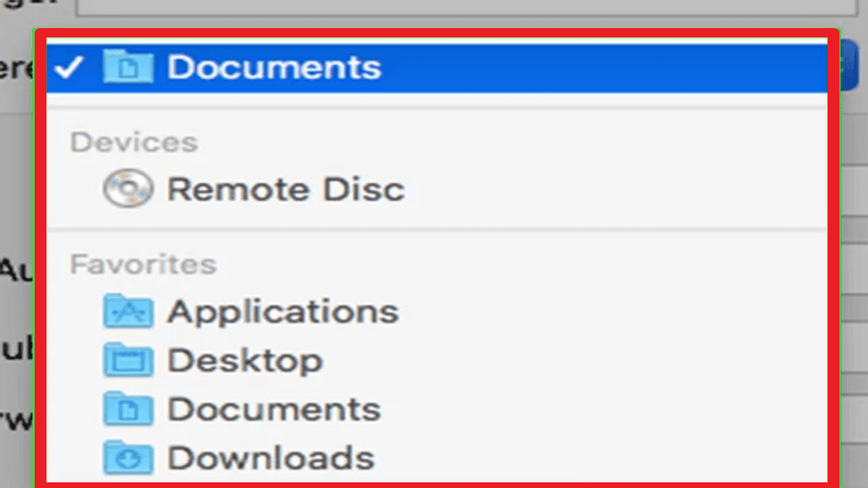The width and height of the screenshot is (868, 488).
Task: Select the Documents label under Favorites
Action: (x=274, y=409)
